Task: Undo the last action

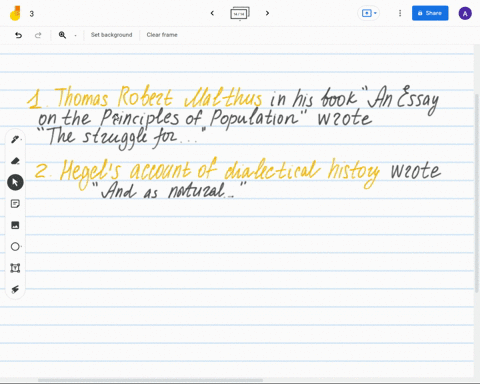Action: click(18, 35)
